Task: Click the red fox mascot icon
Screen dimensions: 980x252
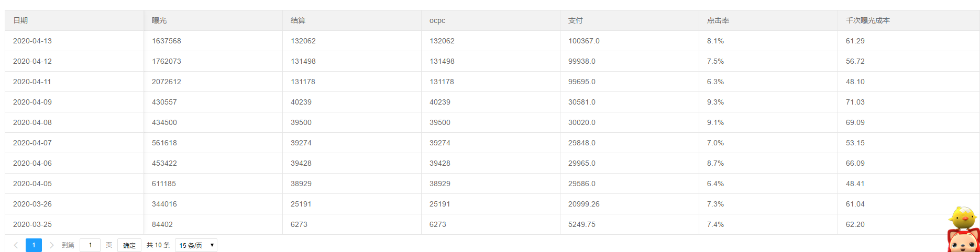Action: click(963, 241)
